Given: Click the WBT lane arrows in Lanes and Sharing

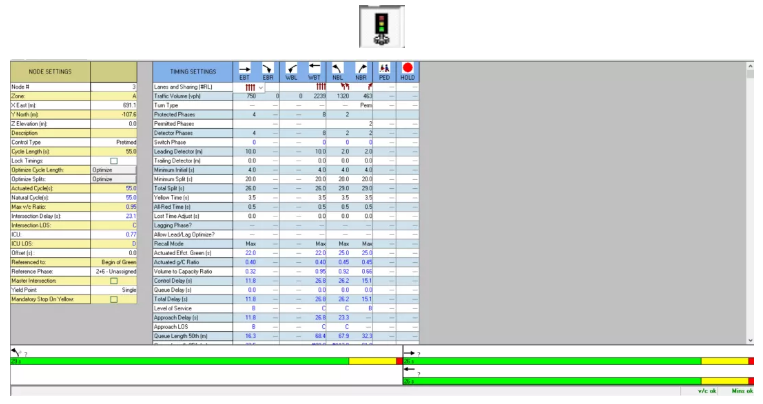Looking at the screenshot, I should tap(321, 87).
